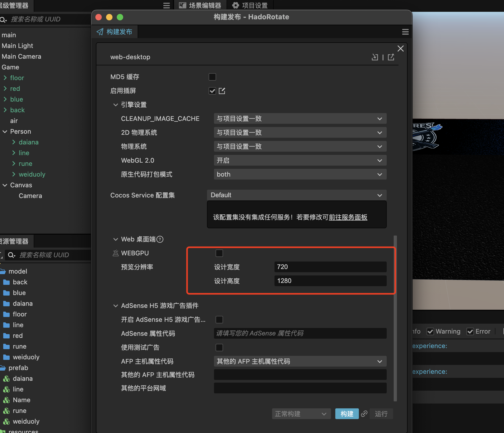Collapse the Web 桌面端 section
Viewport: 504px width, 433px height.
(x=116, y=239)
